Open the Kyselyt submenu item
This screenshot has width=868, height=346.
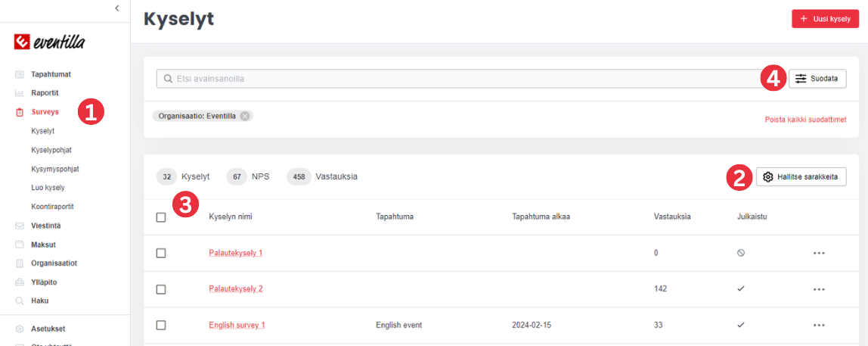[x=42, y=131]
